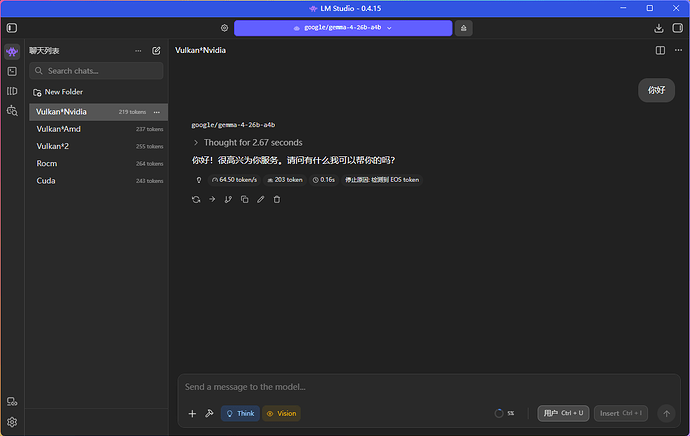Open the Developer view in left rail

point(12,71)
